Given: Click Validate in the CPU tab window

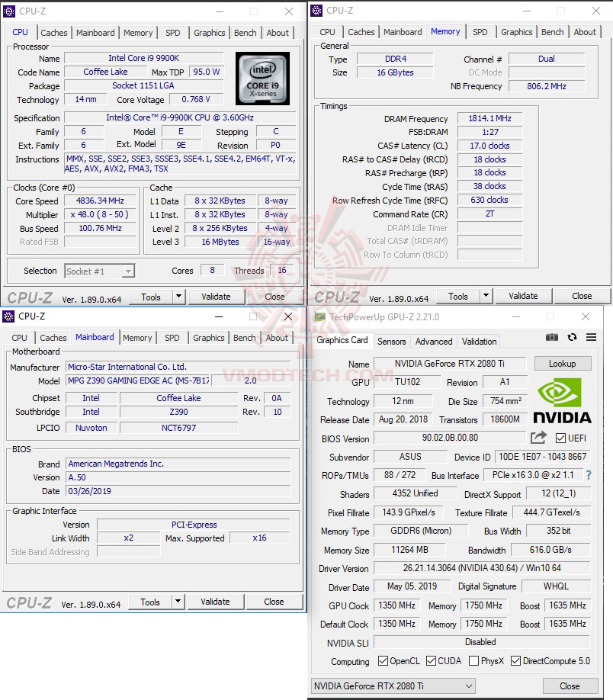Looking at the screenshot, I should point(216,297).
